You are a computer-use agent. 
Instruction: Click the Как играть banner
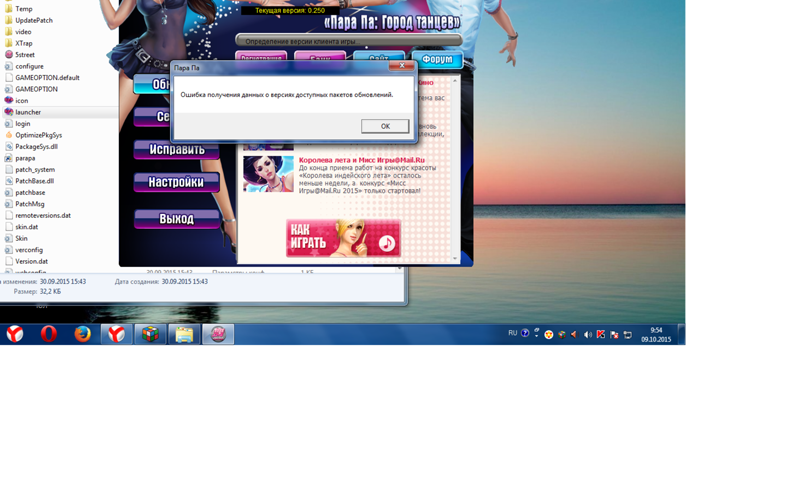pos(343,237)
